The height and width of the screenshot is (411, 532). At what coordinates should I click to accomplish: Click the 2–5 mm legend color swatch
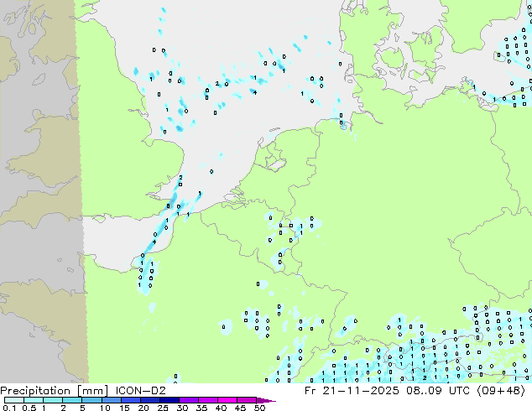72,400
